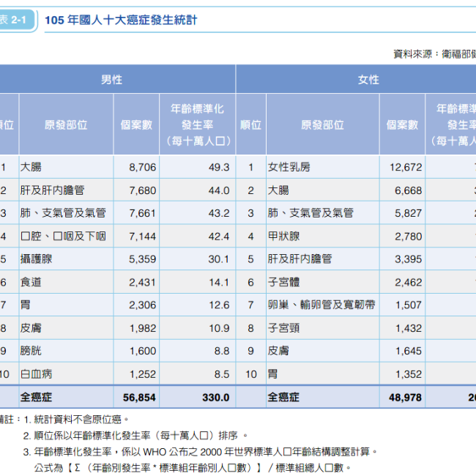This screenshot has height=476, width=476.
Task: Click the male 年齡標準化發生率 header
Action: 197,124
